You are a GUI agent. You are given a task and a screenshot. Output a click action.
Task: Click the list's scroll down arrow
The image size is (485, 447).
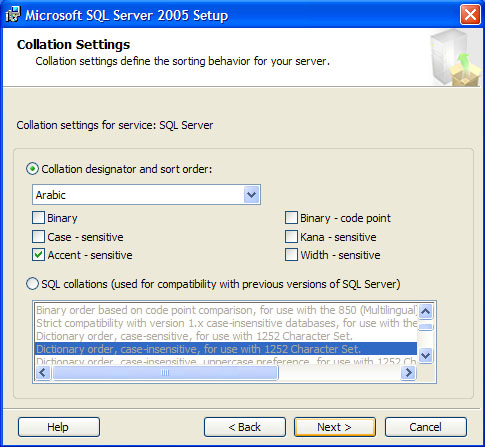[x=426, y=355]
